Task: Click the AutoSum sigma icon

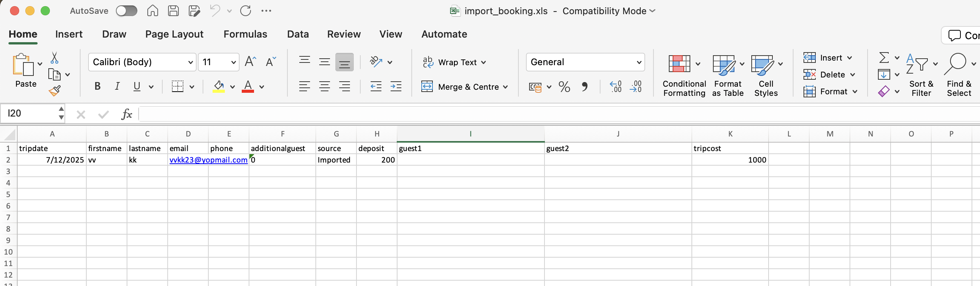Action: pyautogui.click(x=884, y=58)
